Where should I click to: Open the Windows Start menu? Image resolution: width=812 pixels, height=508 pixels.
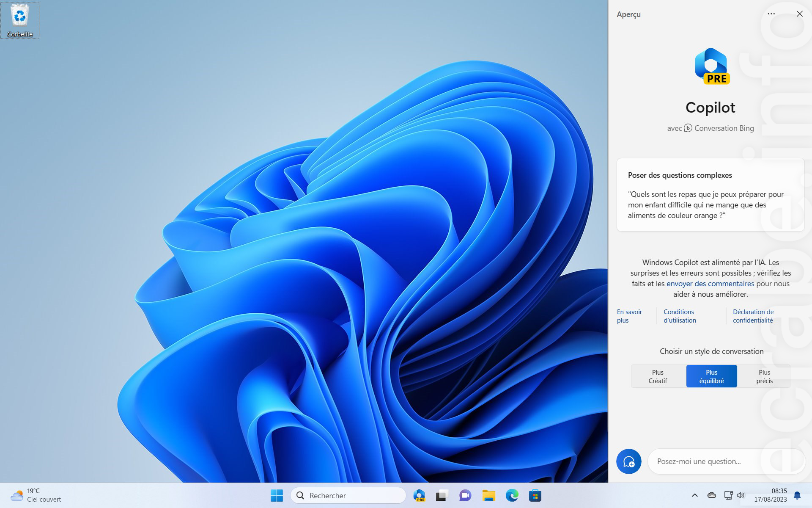277,495
